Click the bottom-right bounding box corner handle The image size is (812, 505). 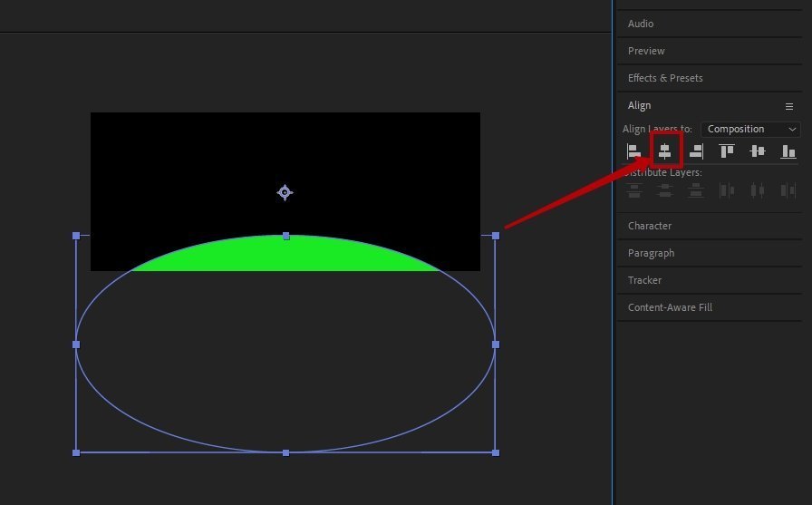pyautogui.click(x=496, y=452)
